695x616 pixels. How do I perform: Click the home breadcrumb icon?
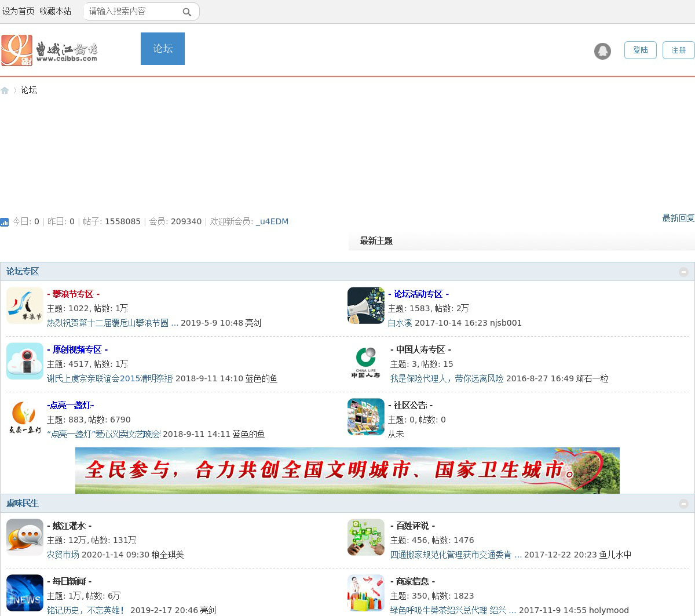[5, 90]
